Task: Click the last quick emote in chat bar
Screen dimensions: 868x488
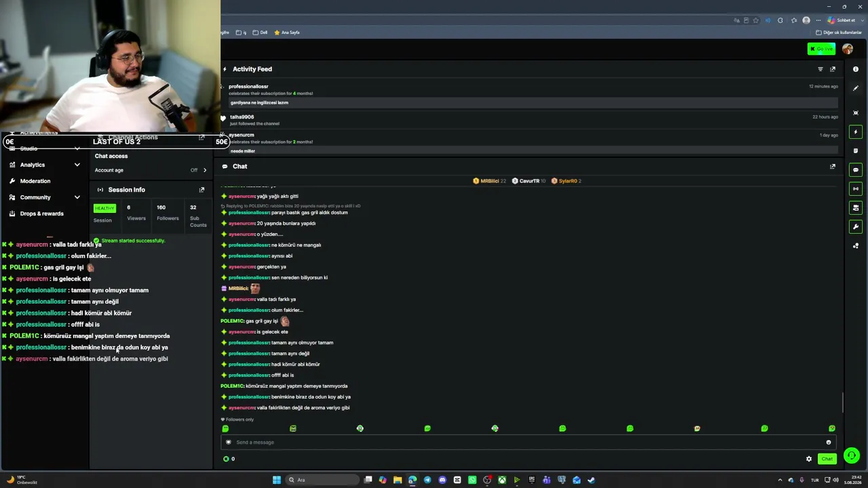Action: click(832, 428)
